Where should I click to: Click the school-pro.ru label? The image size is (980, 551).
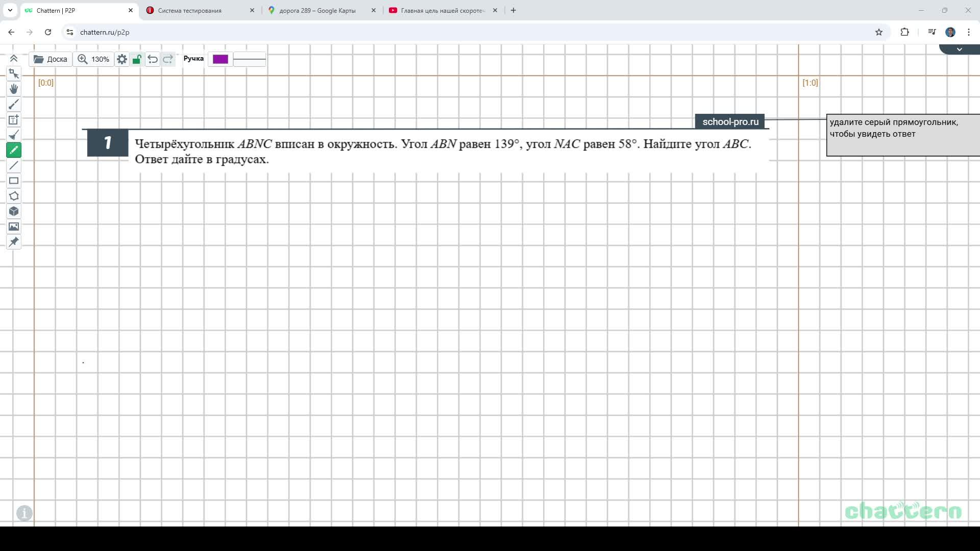coord(730,121)
